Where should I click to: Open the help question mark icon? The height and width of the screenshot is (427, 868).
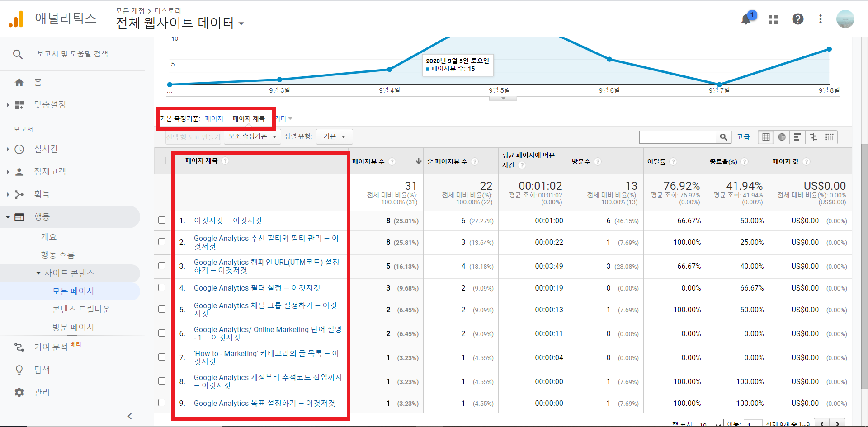798,19
